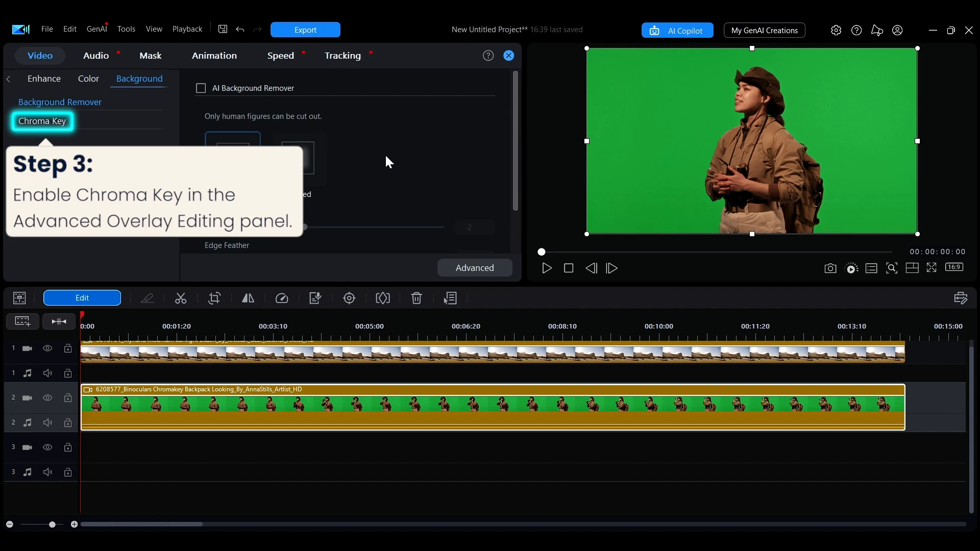Select Chroma Key option

(42, 121)
